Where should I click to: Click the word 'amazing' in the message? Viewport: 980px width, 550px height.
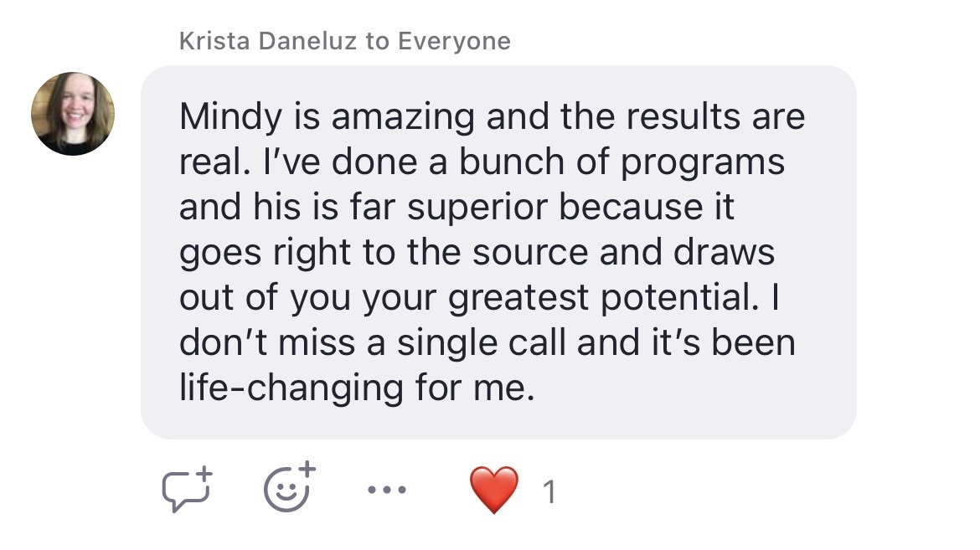click(403, 117)
